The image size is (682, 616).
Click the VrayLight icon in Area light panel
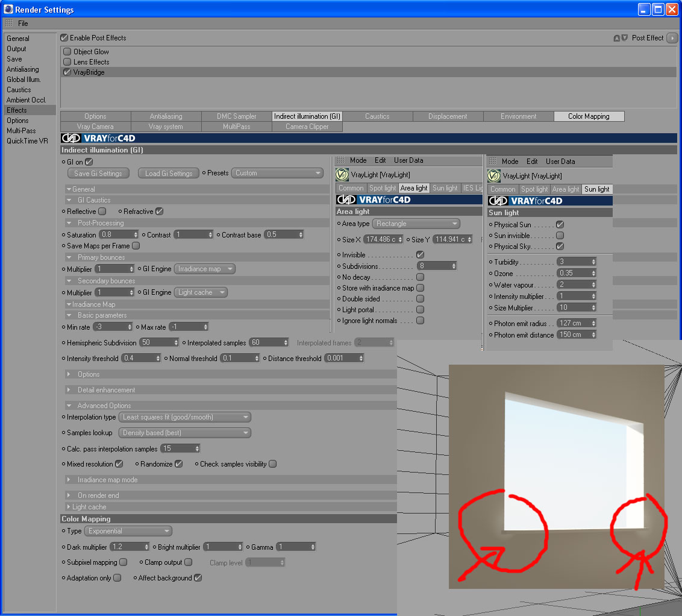(342, 174)
